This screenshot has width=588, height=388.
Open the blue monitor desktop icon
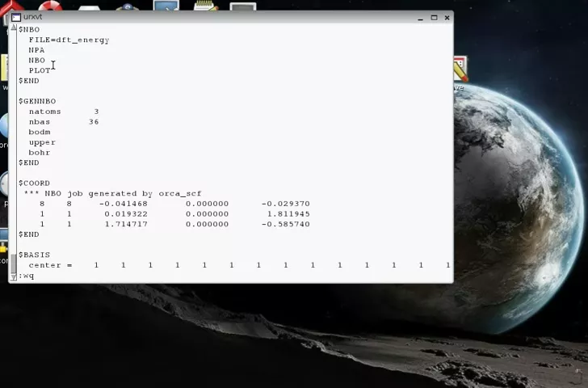click(166, 6)
